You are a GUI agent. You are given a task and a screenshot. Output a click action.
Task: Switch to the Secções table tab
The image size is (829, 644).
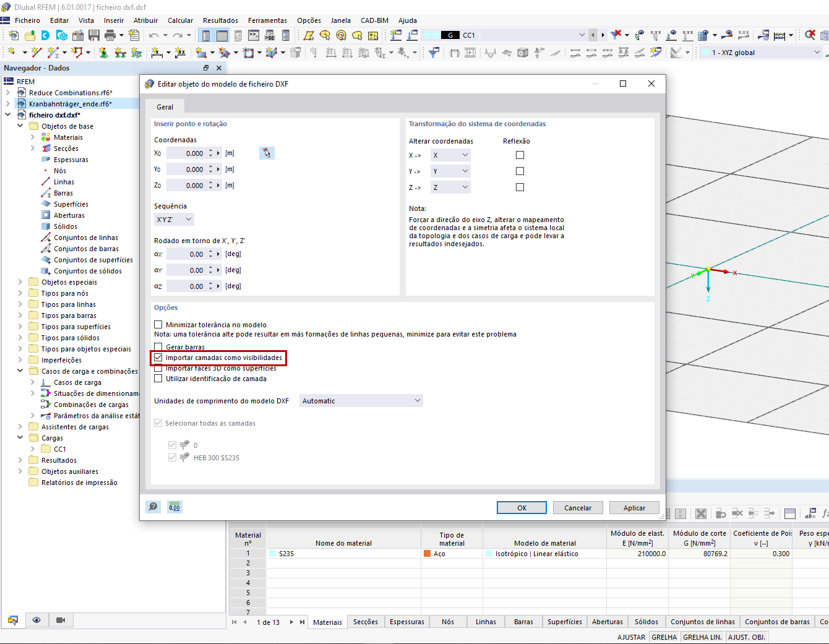[x=366, y=622]
